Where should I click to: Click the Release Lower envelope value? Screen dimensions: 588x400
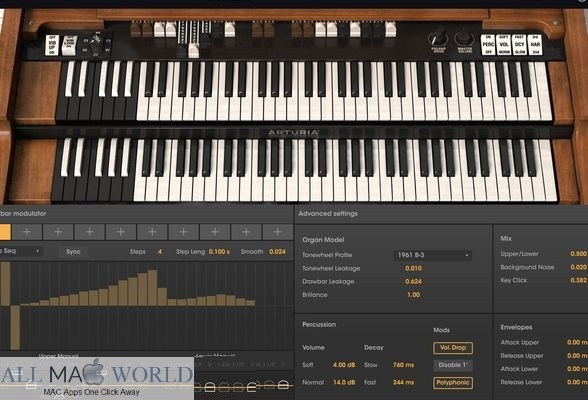[x=578, y=382]
